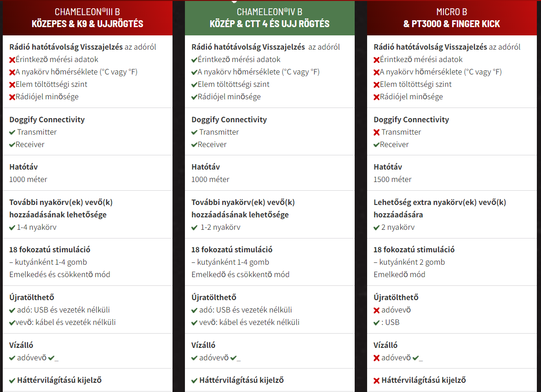541x392 pixels.
Task: Click '1-2 nyakörv' text in Chameleon IV column
Action: click(220, 227)
